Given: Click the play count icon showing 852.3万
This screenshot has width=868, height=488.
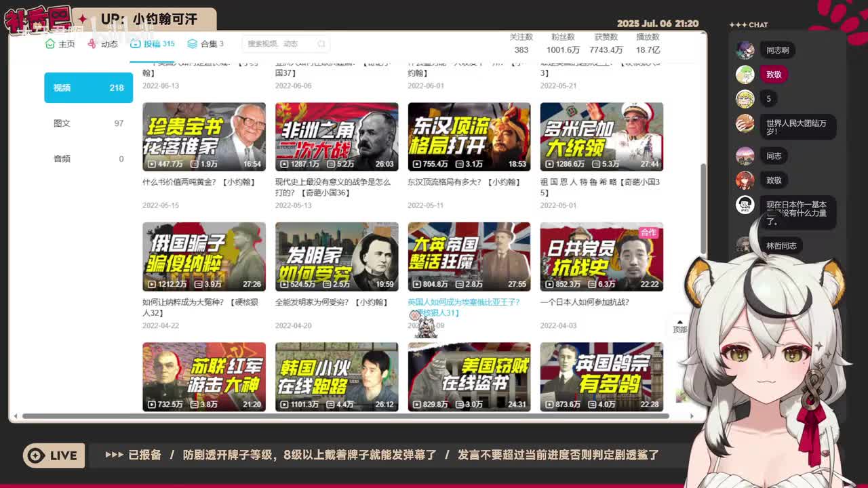Looking at the screenshot, I should tap(550, 284).
